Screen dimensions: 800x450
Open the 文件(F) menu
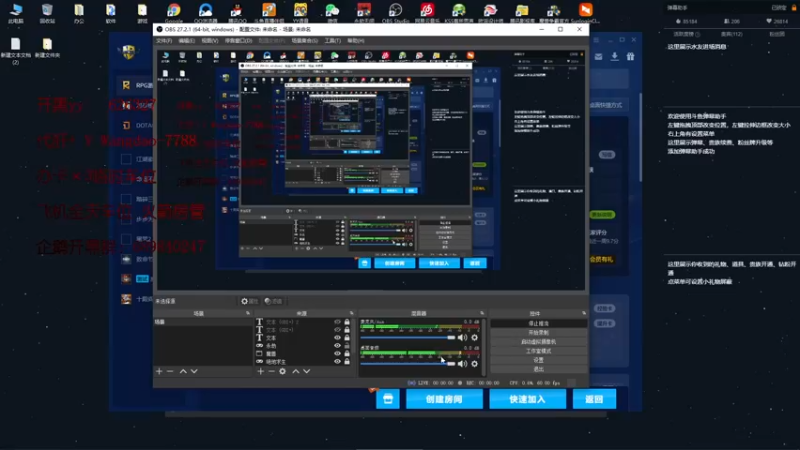click(164, 40)
